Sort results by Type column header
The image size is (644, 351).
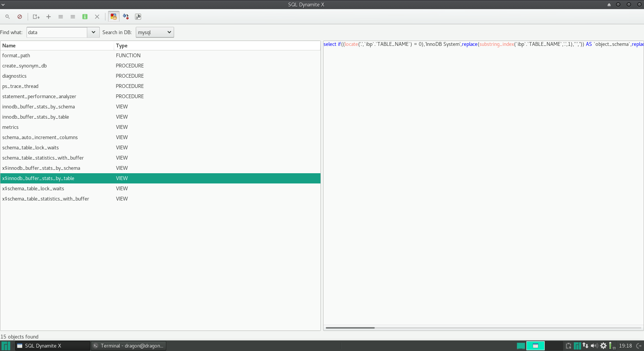click(x=216, y=45)
